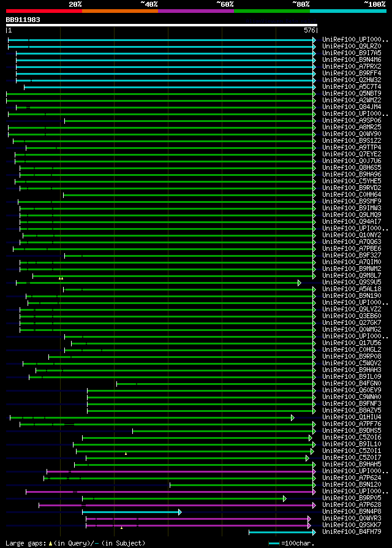The width and height of the screenshot is (392, 548).
Task: Select the UniRef100_Q0WVR3 label
Action: pyautogui.click(x=352, y=519)
